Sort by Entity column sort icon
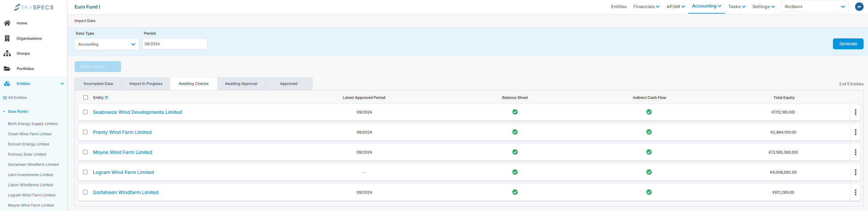 pos(107,98)
